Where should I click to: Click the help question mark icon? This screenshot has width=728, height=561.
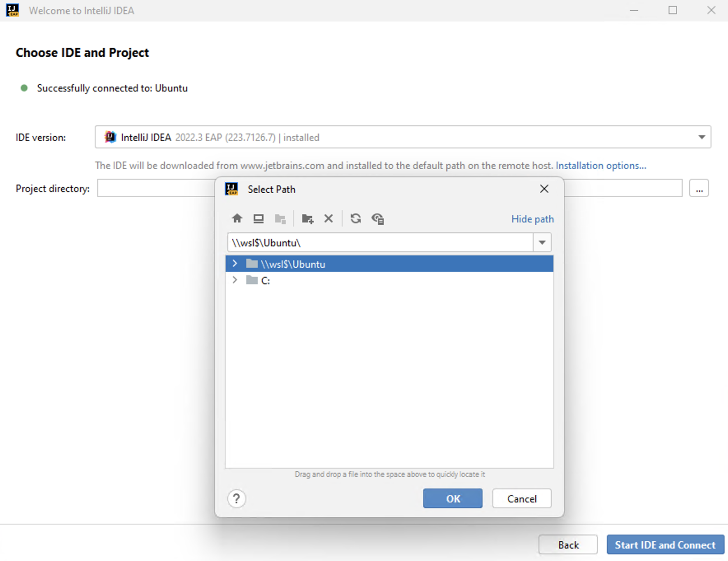(x=236, y=498)
